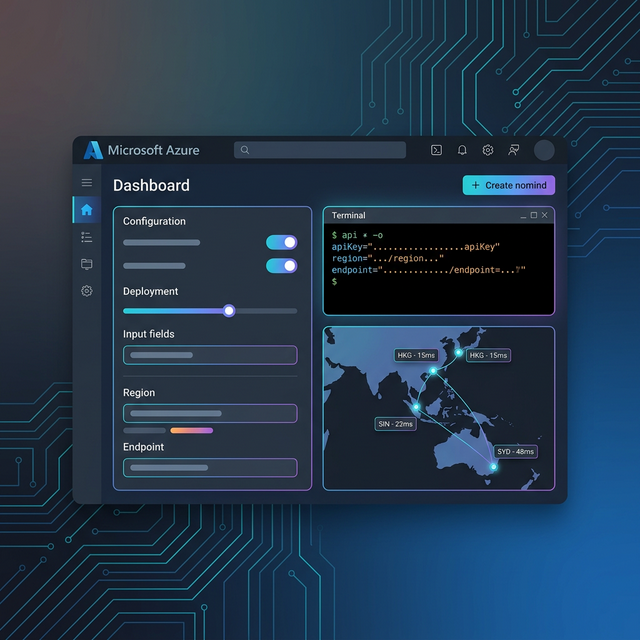640x640 pixels.
Task: Open the sidebar settings gear
Action: (87, 291)
